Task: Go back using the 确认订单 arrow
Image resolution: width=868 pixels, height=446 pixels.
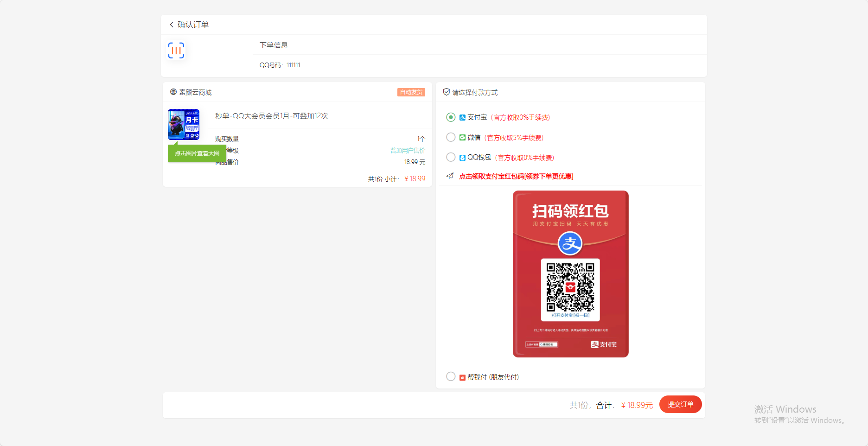Action: [172, 25]
